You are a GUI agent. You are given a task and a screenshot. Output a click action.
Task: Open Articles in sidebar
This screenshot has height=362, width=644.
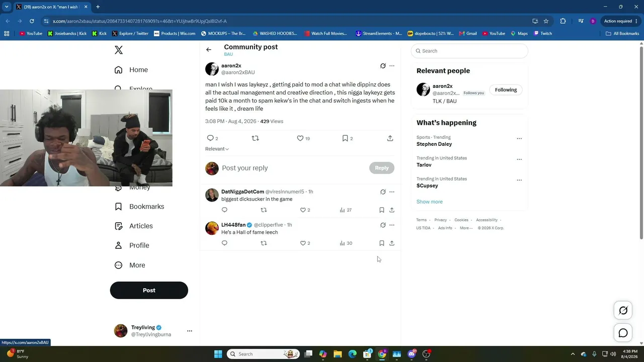pyautogui.click(x=134, y=226)
